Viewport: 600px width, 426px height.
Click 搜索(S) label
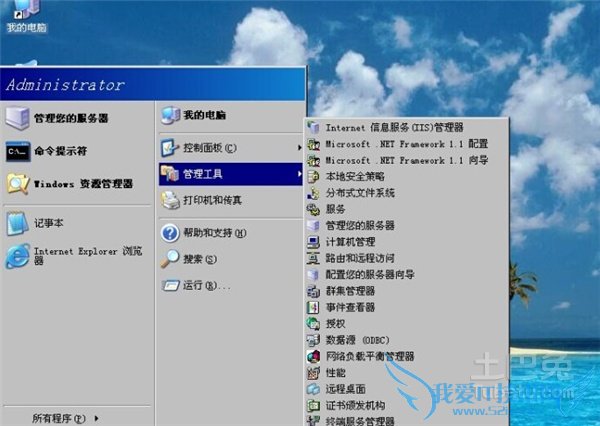(x=200, y=259)
